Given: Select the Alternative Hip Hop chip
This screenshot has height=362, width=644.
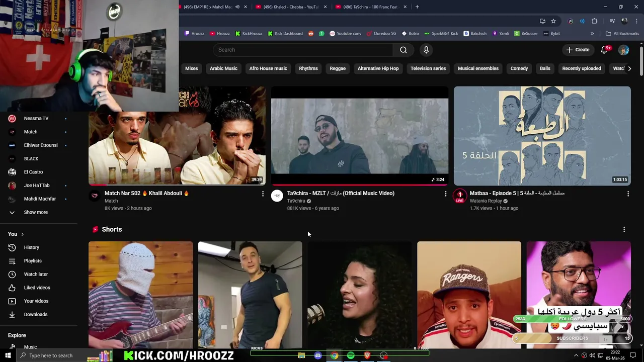Looking at the screenshot, I should tap(378, 68).
